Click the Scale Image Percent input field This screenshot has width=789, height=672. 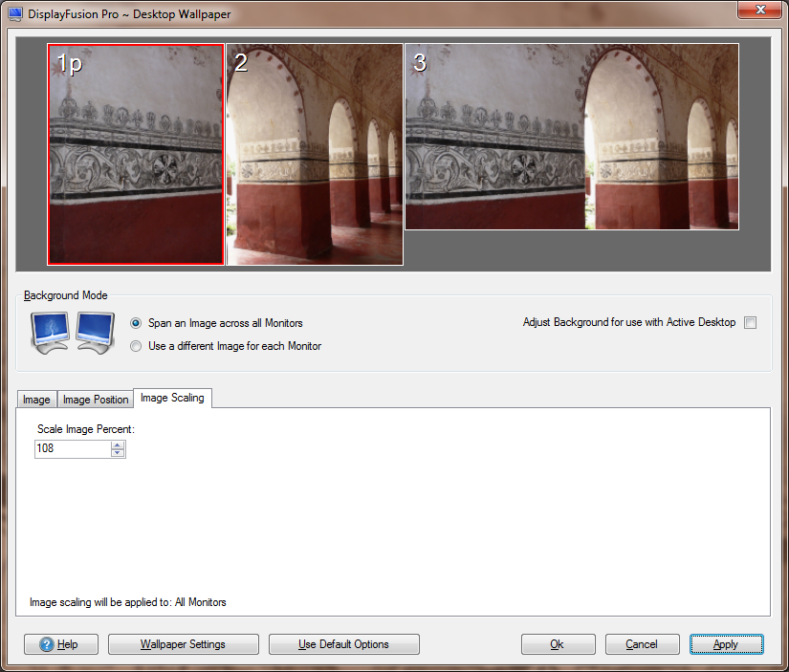click(72, 448)
